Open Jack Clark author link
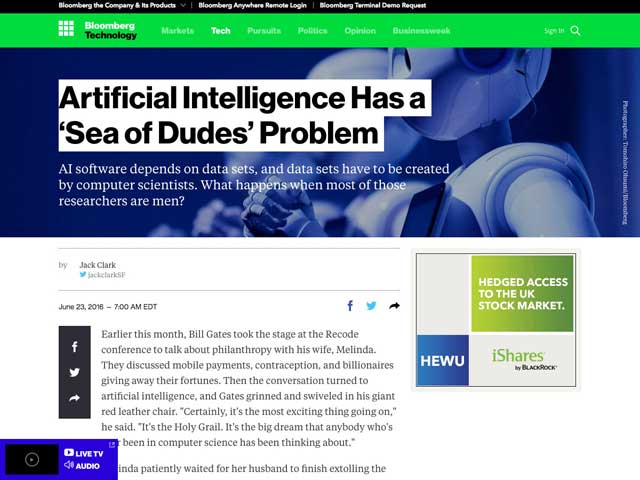This screenshot has height=480, width=640. (x=97, y=265)
